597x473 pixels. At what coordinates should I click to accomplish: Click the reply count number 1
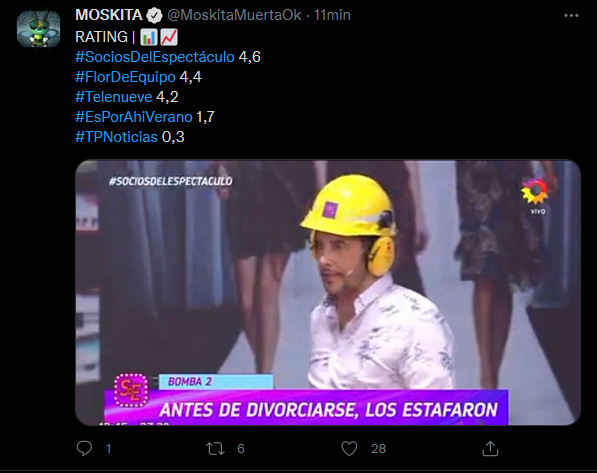tap(109, 449)
